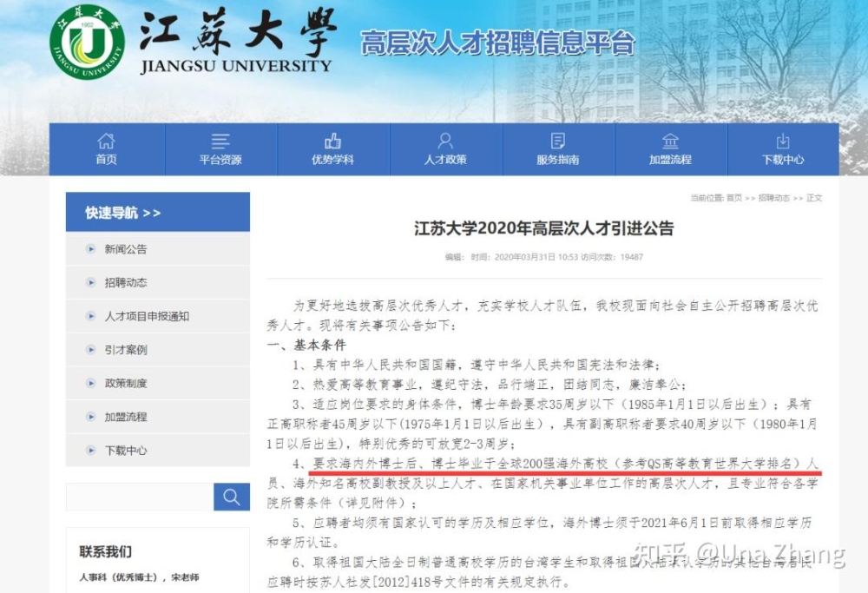Click the article title 江苏大学2020年高层次人才引进公告
Viewport: 868px width, 593px height.
pos(543,228)
